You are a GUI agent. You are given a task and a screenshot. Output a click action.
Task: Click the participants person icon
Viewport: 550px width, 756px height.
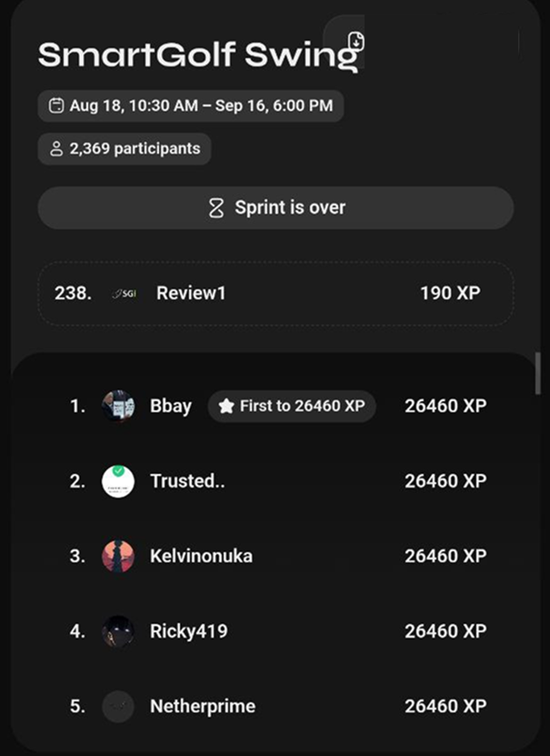pos(56,148)
